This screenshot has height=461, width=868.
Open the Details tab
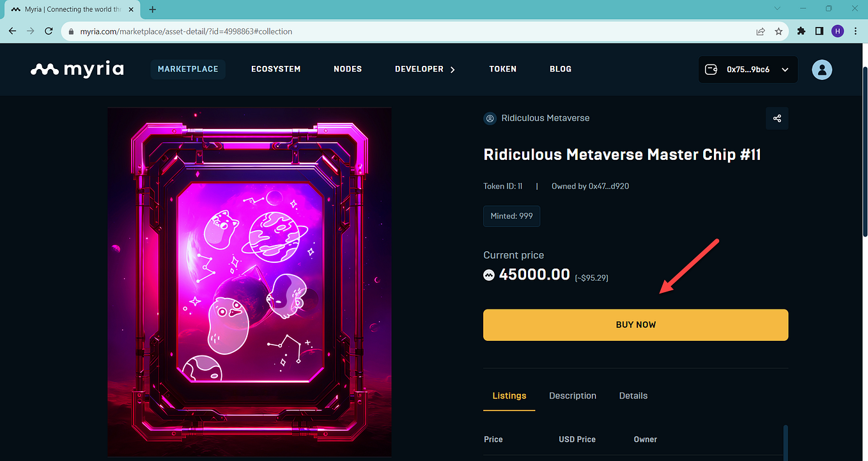tap(633, 396)
